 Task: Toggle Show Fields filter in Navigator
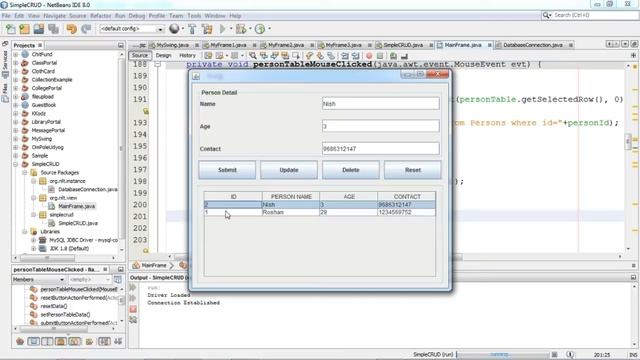(x=33, y=341)
